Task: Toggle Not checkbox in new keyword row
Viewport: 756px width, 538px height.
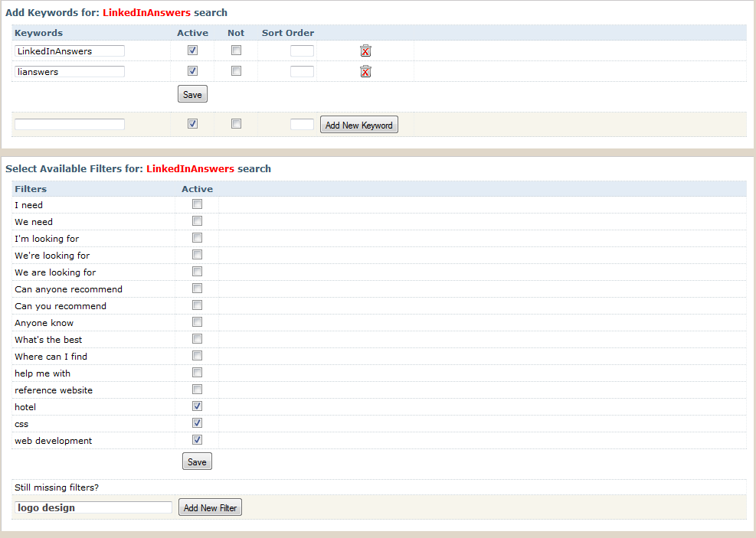Action: (236, 124)
